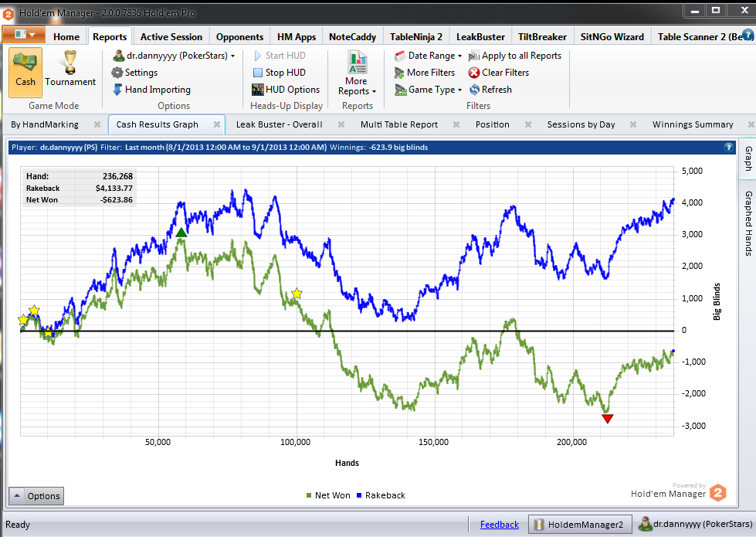Select the Graph side tab

[748, 158]
